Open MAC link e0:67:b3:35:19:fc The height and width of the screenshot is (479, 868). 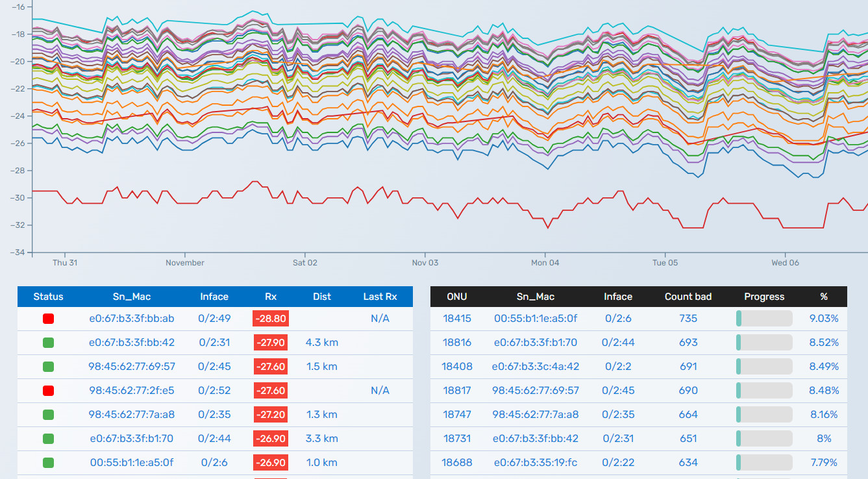tap(536, 463)
